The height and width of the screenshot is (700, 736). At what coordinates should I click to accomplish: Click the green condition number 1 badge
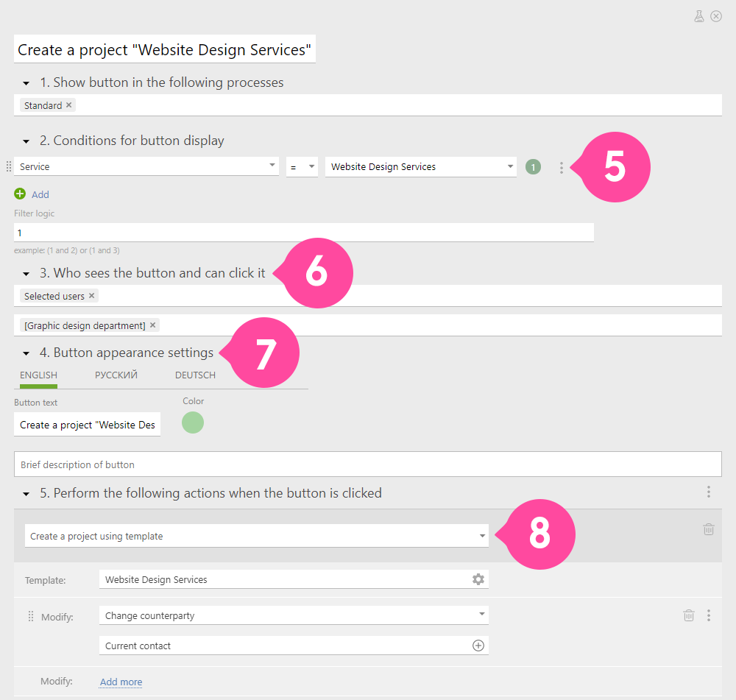533,166
